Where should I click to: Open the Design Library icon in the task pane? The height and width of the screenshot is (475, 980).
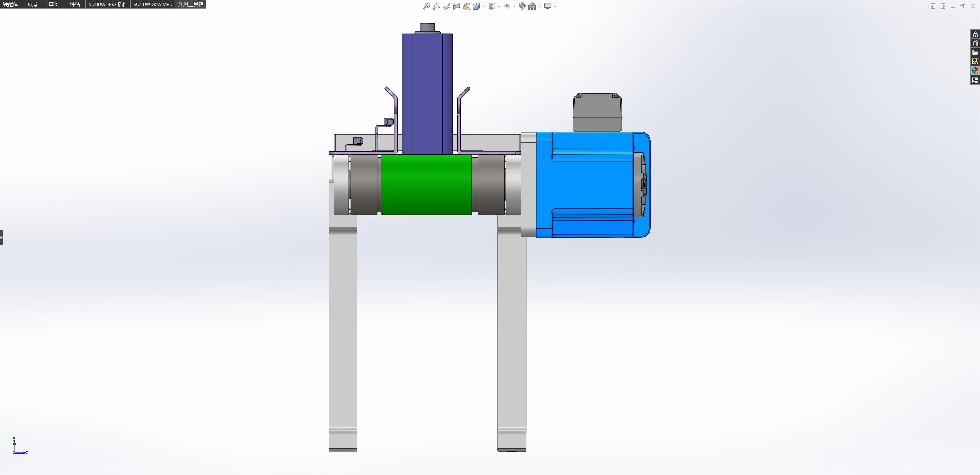coord(975,44)
